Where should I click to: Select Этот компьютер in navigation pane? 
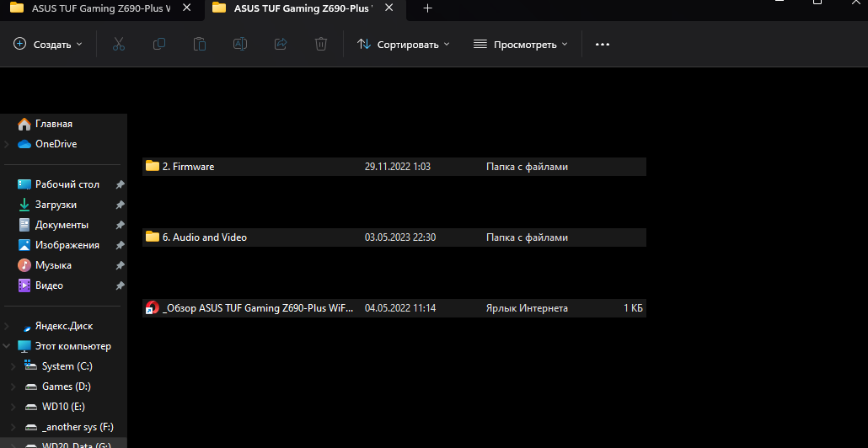click(x=73, y=346)
